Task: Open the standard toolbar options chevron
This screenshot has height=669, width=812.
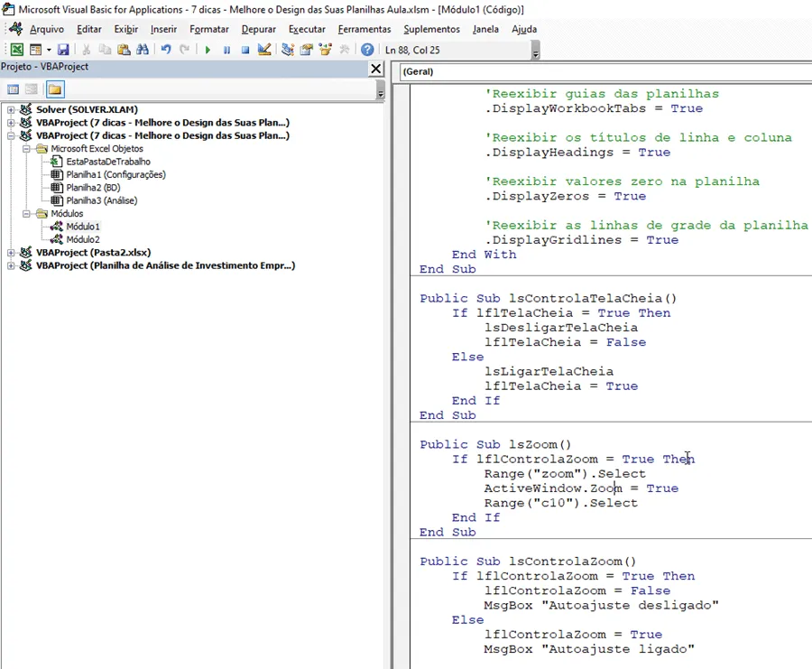Action: coord(535,51)
